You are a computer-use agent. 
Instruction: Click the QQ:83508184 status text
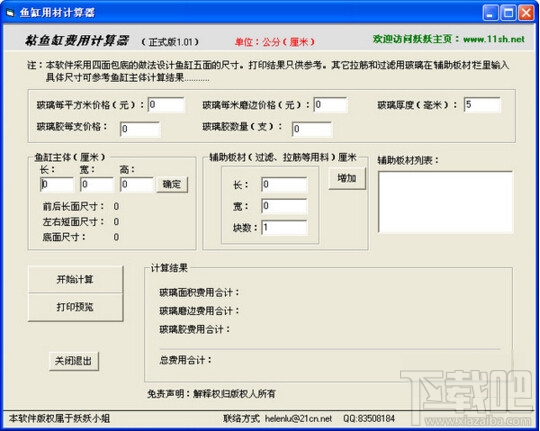pos(369,419)
